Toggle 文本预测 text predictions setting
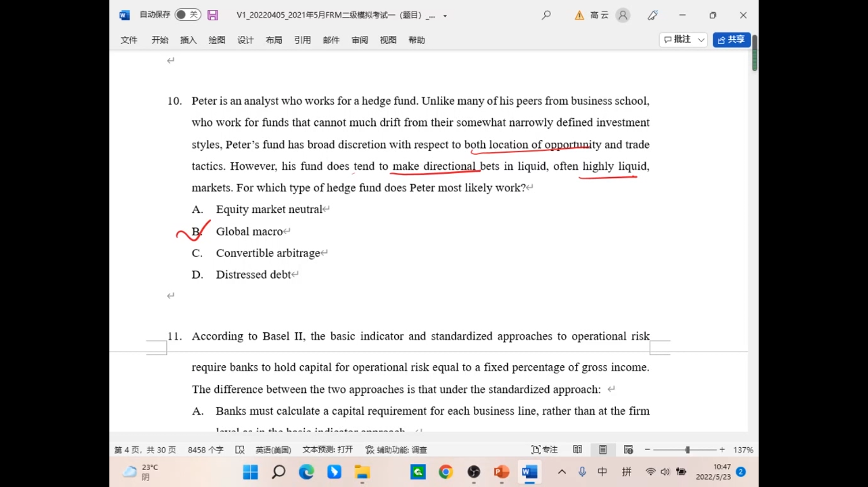Screen dimensions: 868x487 click(x=327, y=449)
